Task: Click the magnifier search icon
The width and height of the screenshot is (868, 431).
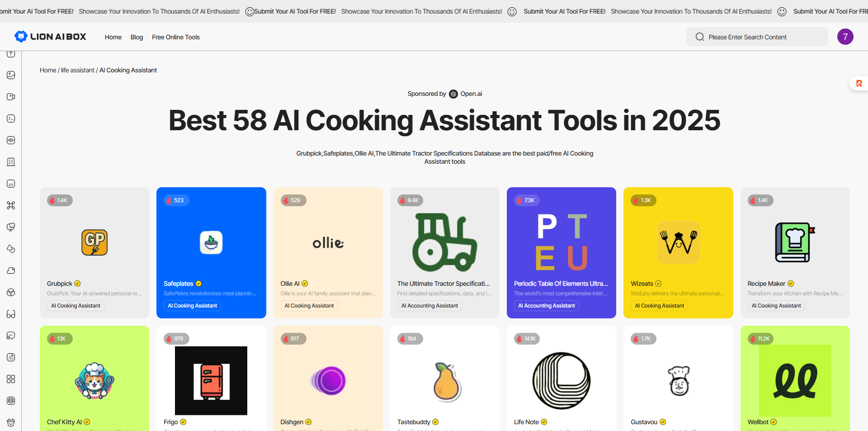Action: pyautogui.click(x=700, y=37)
